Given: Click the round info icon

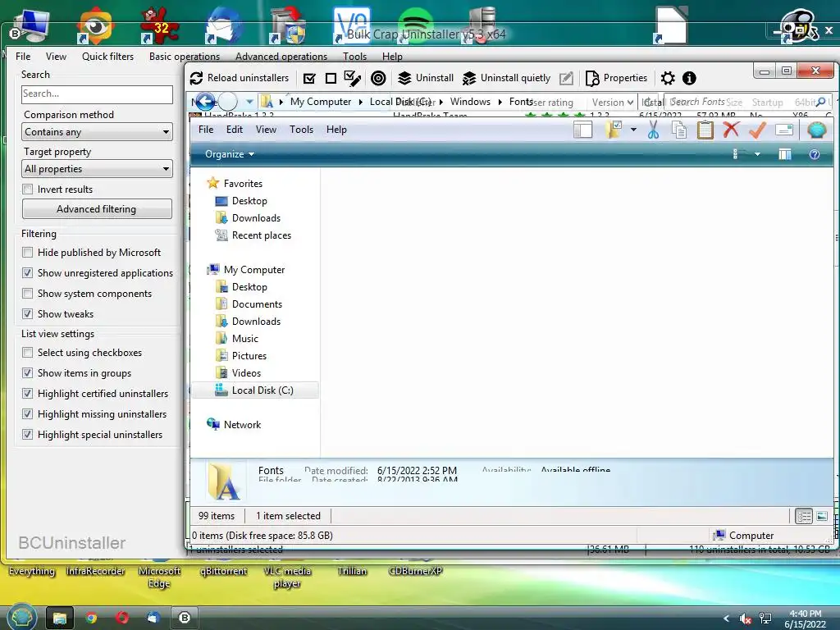Looking at the screenshot, I should (x=689, y=79).
